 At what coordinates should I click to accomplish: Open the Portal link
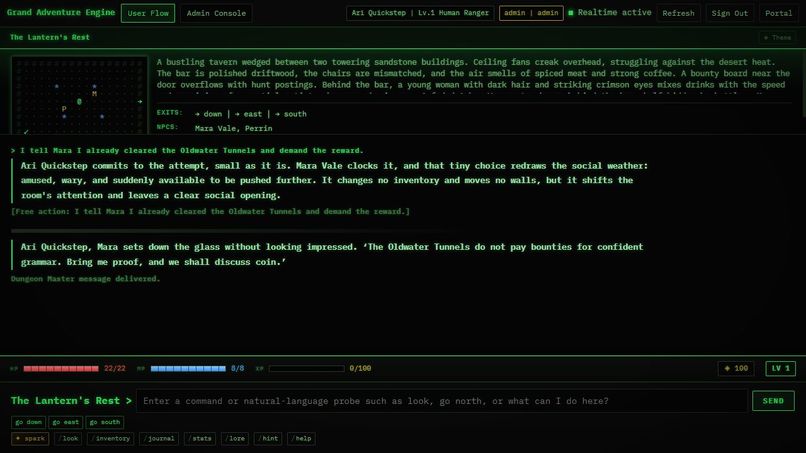click(x=778, y=13)
